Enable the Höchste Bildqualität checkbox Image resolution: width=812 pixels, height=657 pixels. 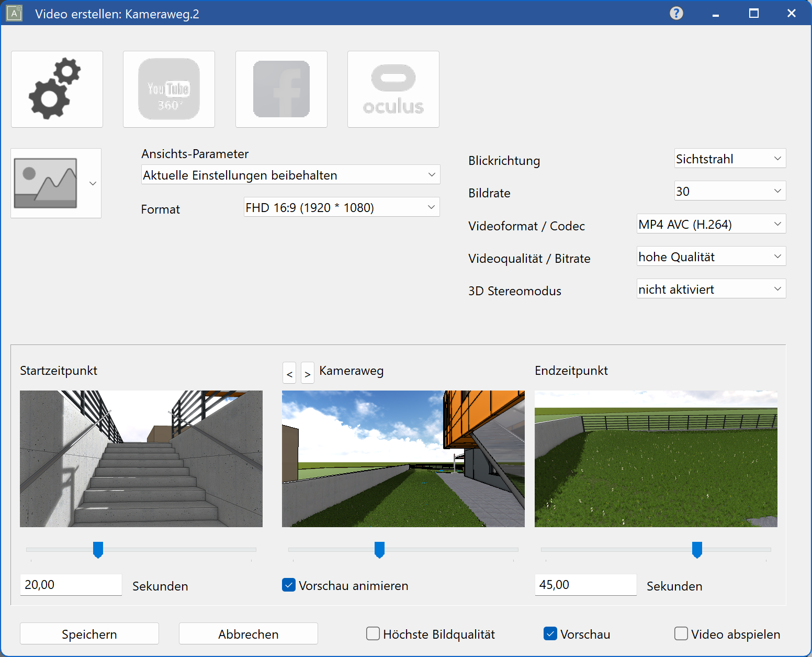pos(373,633)
